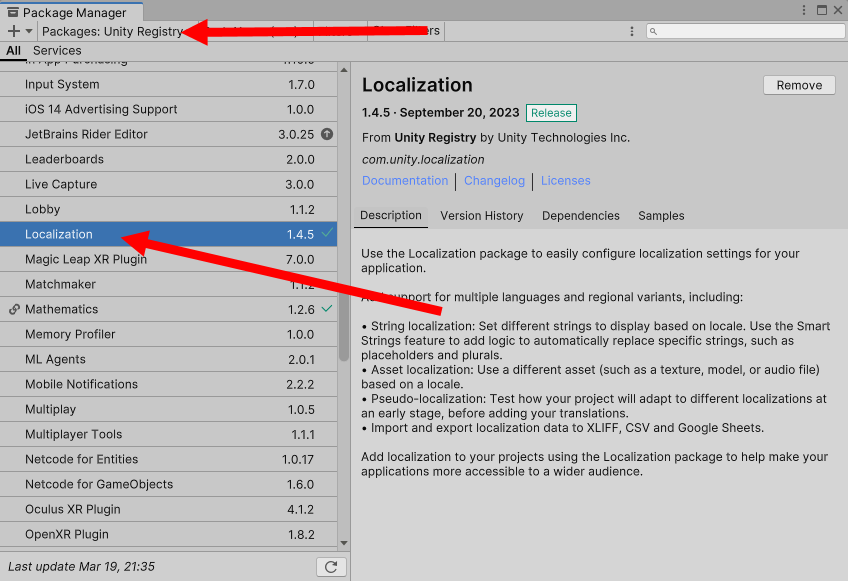Select Netcode for GameObjects package

point(168,484)
